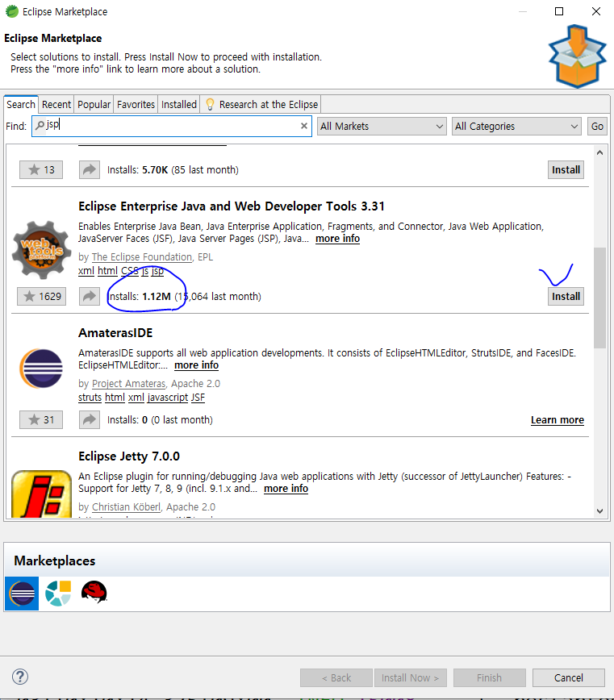This screenshot has width=614, height=700.
Task: Share the Eclipse Enterprise Java Web Developer Tools entry
Action: [90, 297]
